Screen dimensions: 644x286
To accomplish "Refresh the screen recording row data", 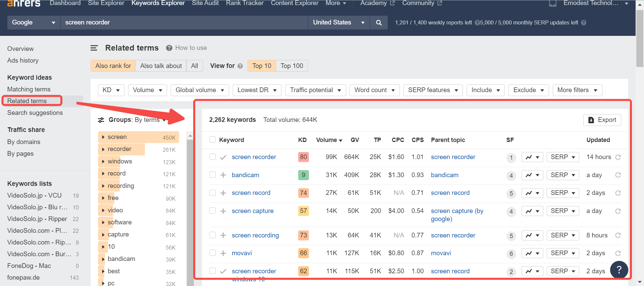I will [618, 235].
